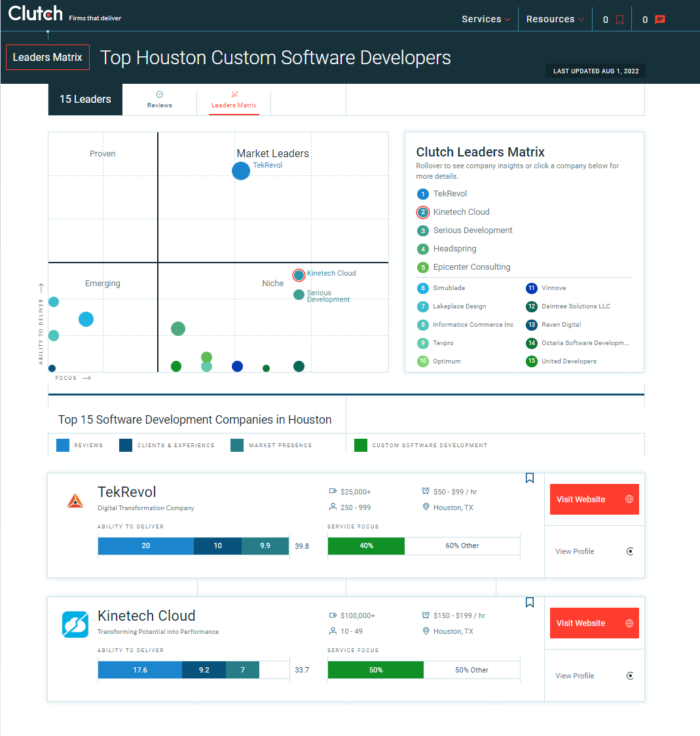700x736 pixels.
Task: Click number 11 Vinnove legend icon
Action: pyautogui.click(x=532, y=288)
